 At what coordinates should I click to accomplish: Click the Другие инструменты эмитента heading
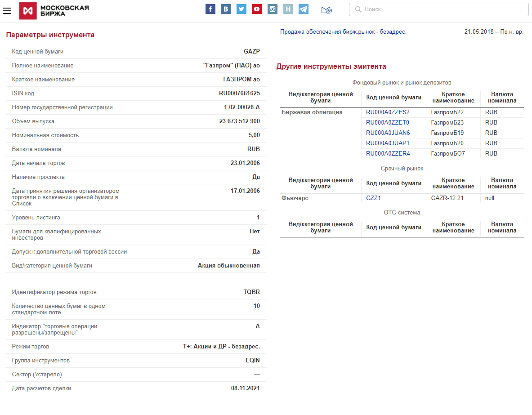pos(331,67)
